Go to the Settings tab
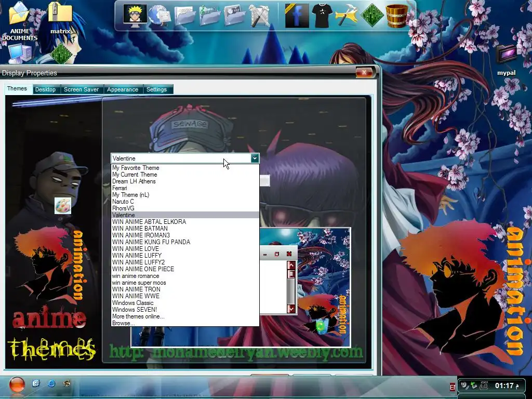 point(156,89)
